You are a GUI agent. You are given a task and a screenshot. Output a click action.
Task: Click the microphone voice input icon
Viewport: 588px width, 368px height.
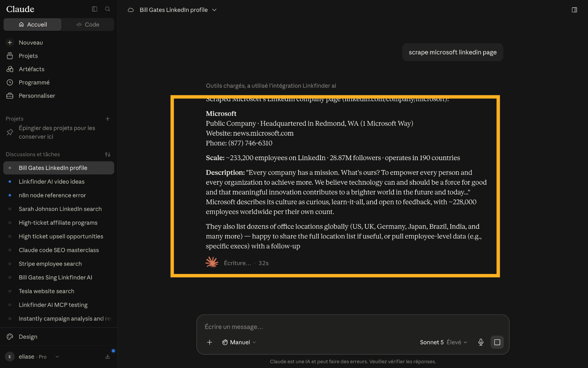coord(481,342)
